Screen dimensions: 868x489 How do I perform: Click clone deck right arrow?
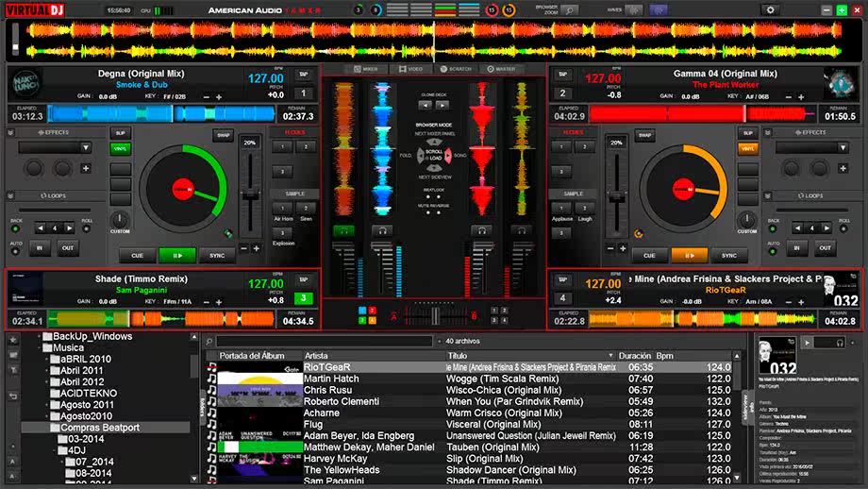442,105
